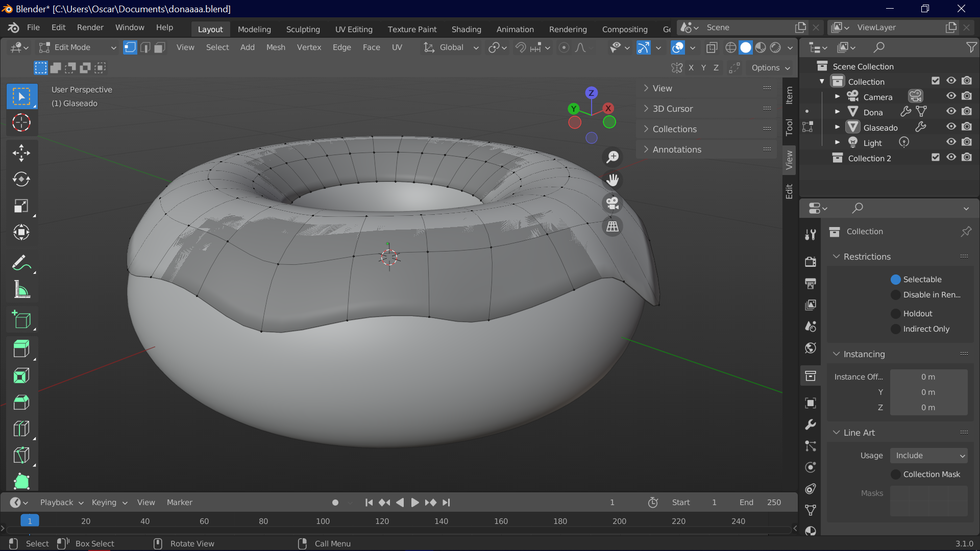Viewport: 980px width, 551px height.
Task: Toggle the Selectable restriction
Action: (896, 280)
